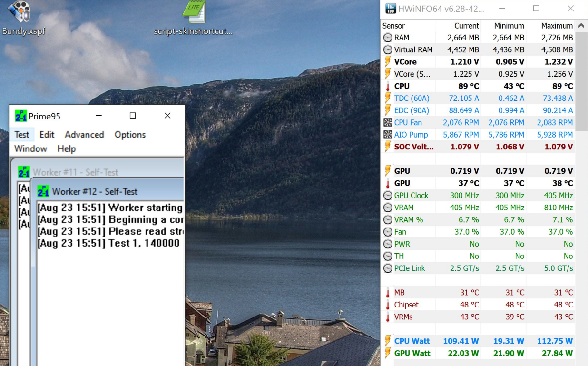This screenshot has width=588, height=366.
Task: Click the clock icon beside Virtual RAM
Action: pos(388,49)
